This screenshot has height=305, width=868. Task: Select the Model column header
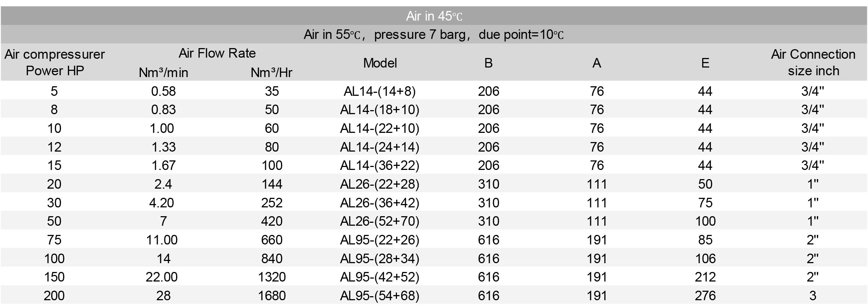click(x=380, y=63)
